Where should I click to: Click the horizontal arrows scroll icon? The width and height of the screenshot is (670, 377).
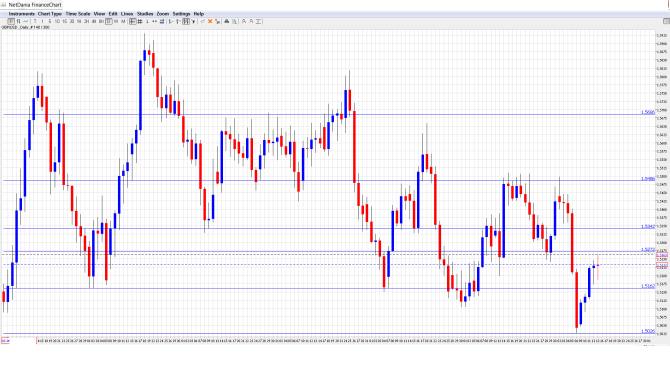point(154,21)
